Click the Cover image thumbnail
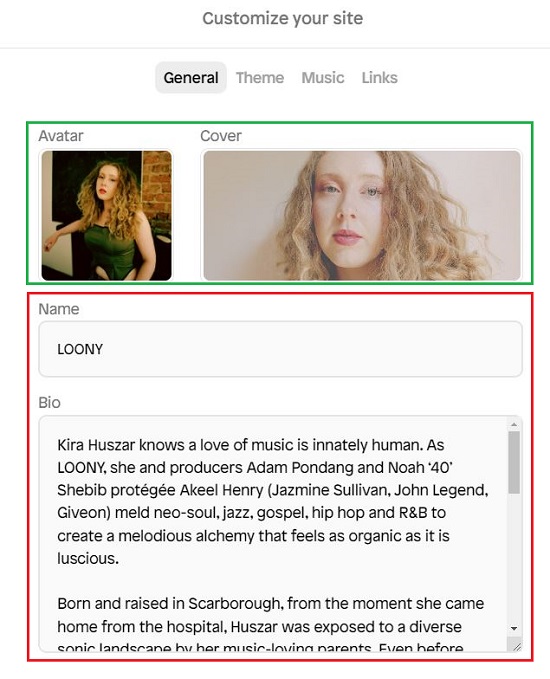This screenshot has width=550, height=679. [x=362, y=215]
